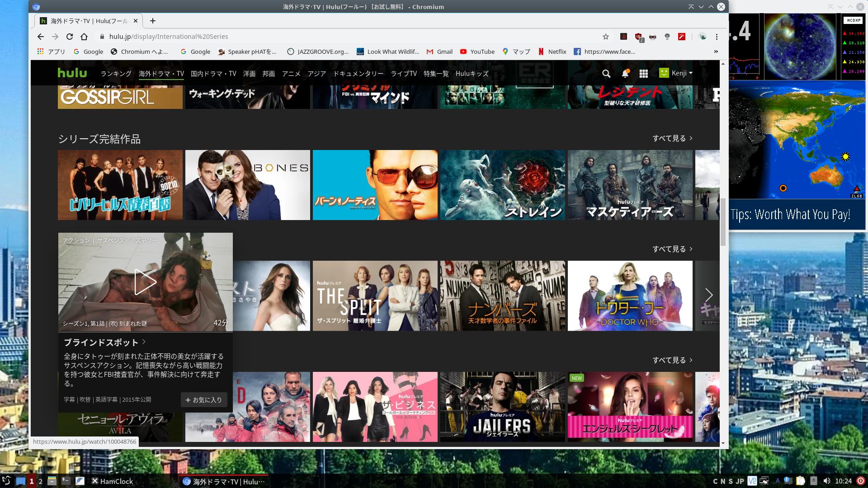
Task: Play the ブラインドスポット episode preview
Action: (145, 282)
